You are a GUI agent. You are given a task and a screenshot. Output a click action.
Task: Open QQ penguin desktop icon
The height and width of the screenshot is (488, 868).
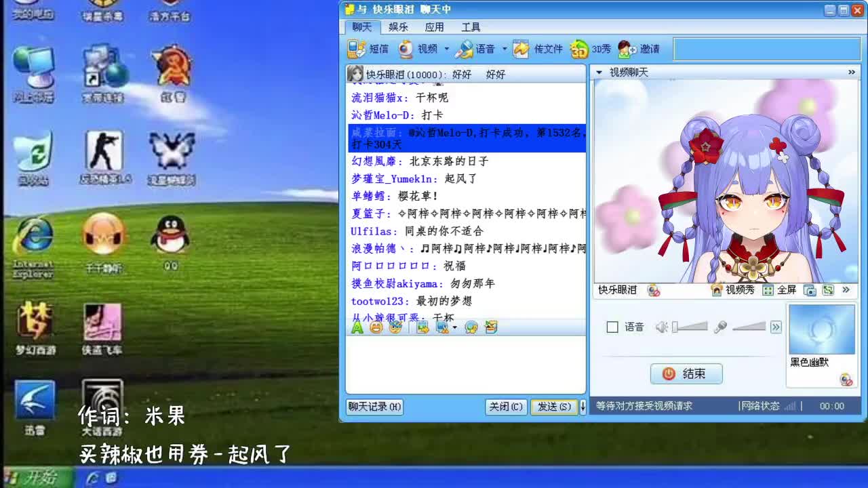(x=171, y=243)
